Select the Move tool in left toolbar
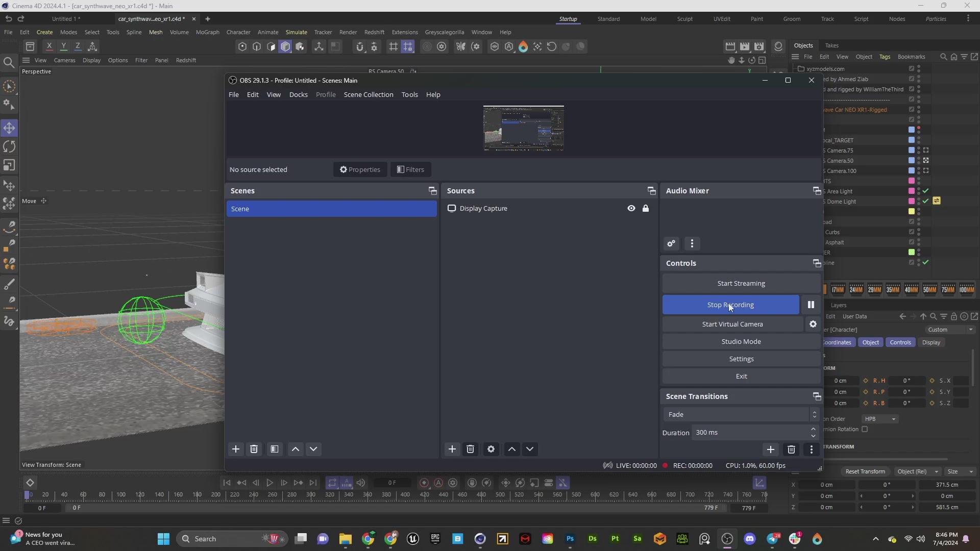Screen dimensions: 980x551 [x=9, y=128]
